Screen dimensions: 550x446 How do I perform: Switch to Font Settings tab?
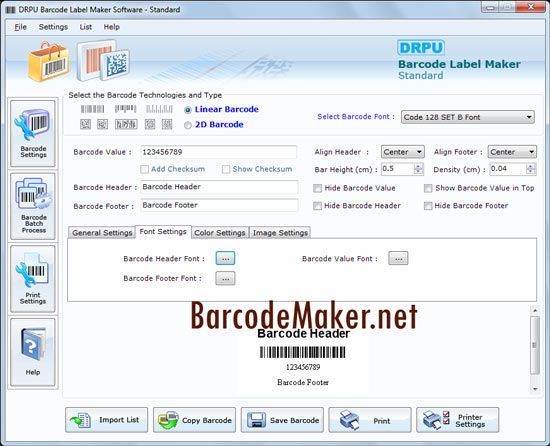163,232
